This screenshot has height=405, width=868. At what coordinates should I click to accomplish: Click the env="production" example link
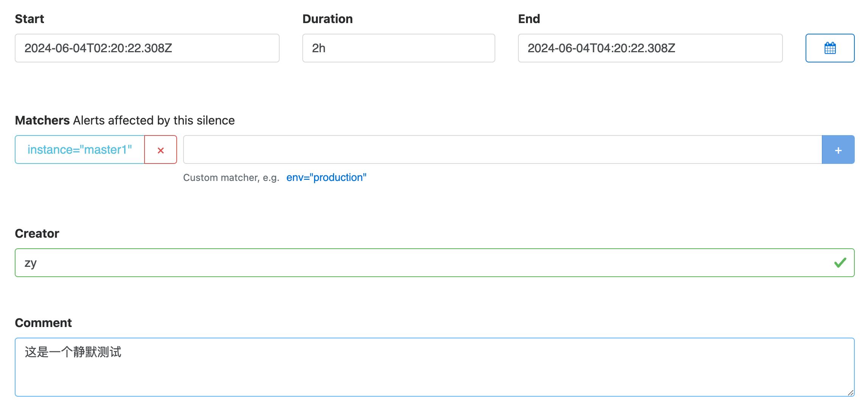(326, 178)
